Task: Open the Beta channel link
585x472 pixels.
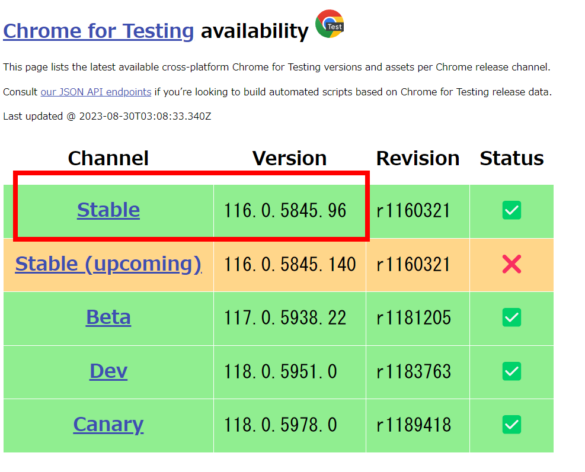Action: tap(108, 318)
